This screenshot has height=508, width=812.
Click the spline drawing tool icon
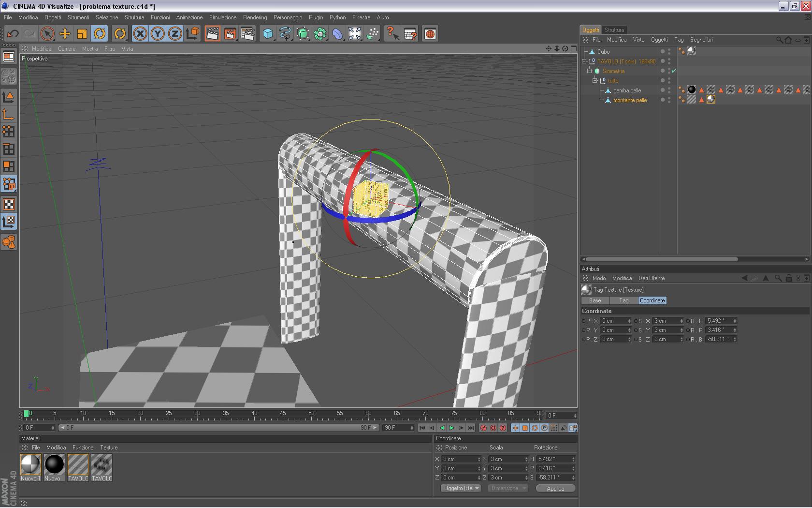tap(285, 33)
